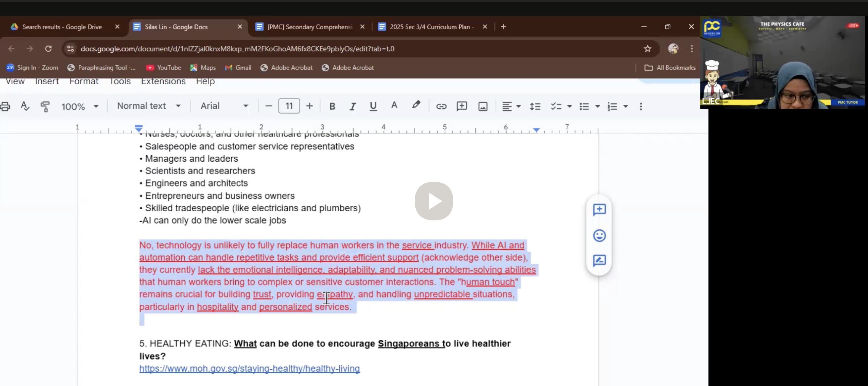Close the Google Drive search results tab
This screenshot has width=868, height=386.
117,26
